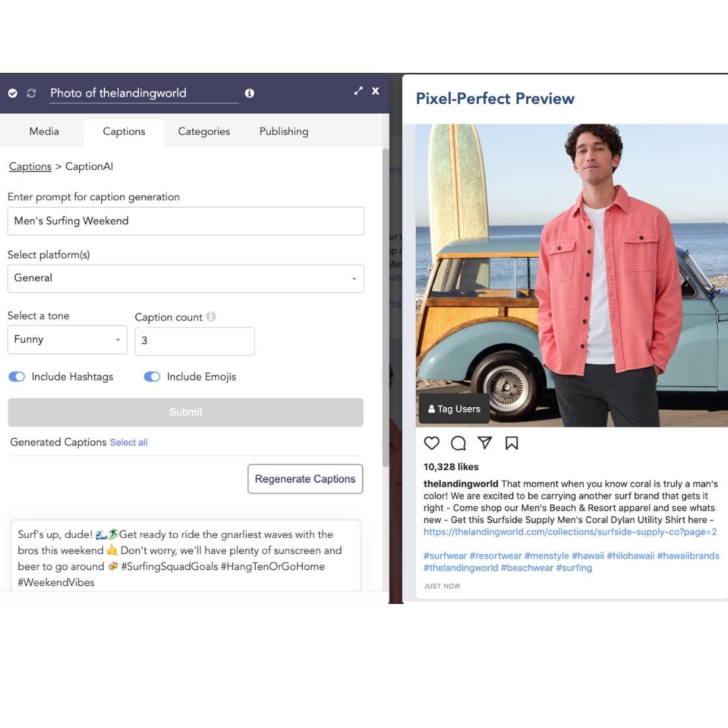
Task: Click the bookmark save icon in preview
Action: [x=512, y=443]
